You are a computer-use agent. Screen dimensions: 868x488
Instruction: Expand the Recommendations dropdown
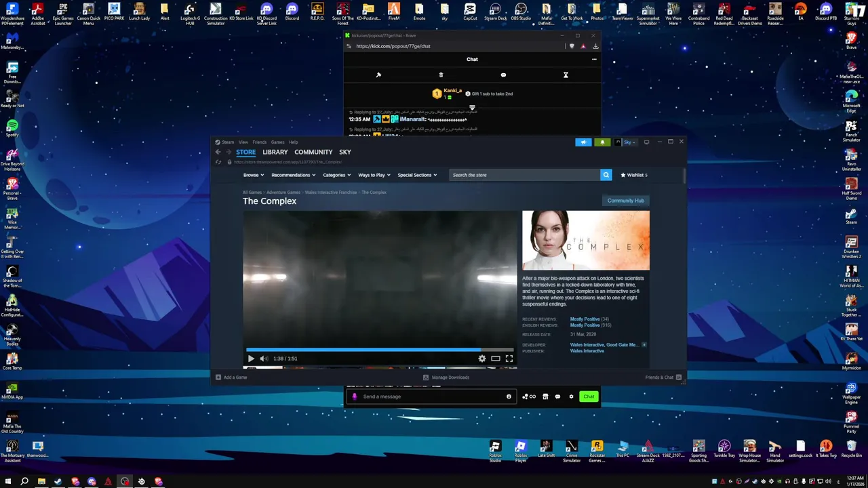pyautogui.click(x=293, y=175)
